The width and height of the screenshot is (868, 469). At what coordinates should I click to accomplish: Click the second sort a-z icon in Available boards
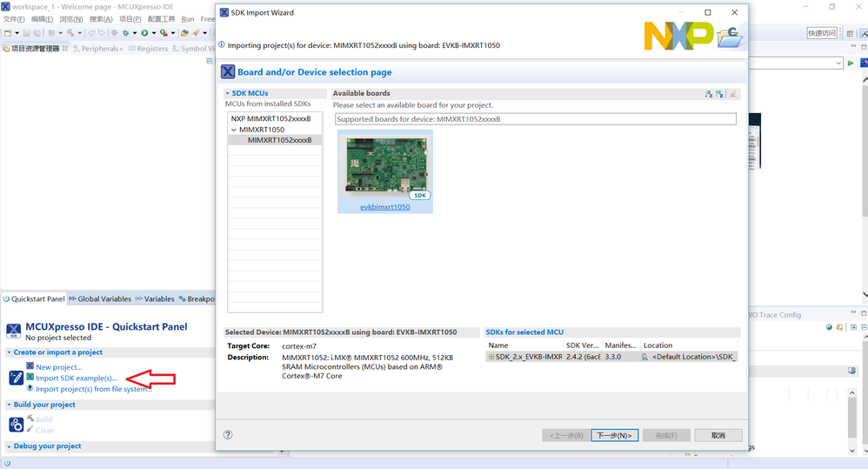coord(719,94)
